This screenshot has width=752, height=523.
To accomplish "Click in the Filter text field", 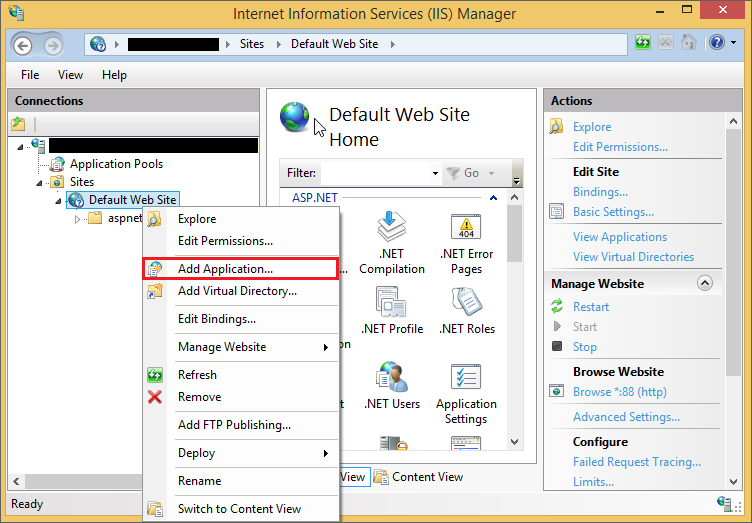I will 375,173.
